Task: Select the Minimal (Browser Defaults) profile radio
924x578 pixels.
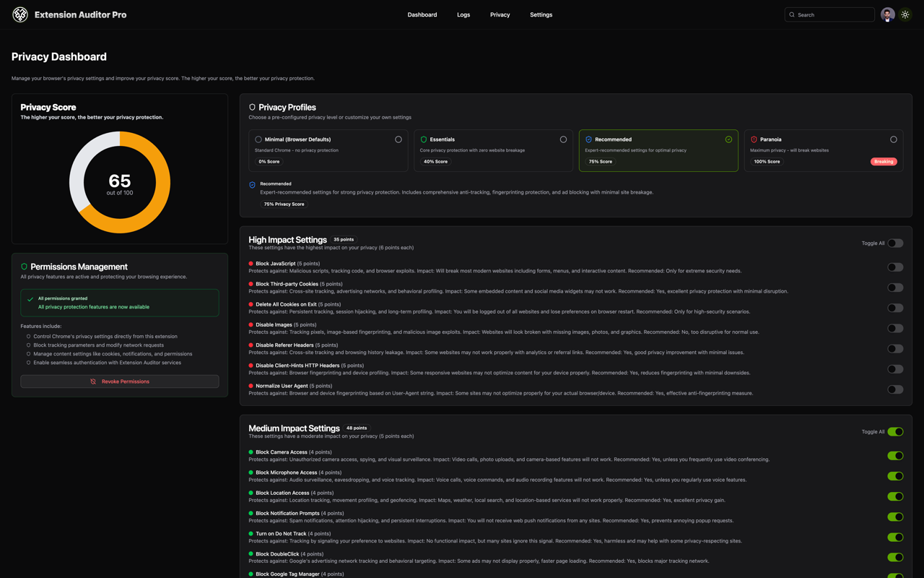Action: pyautogui.click(x=398, y=139)
